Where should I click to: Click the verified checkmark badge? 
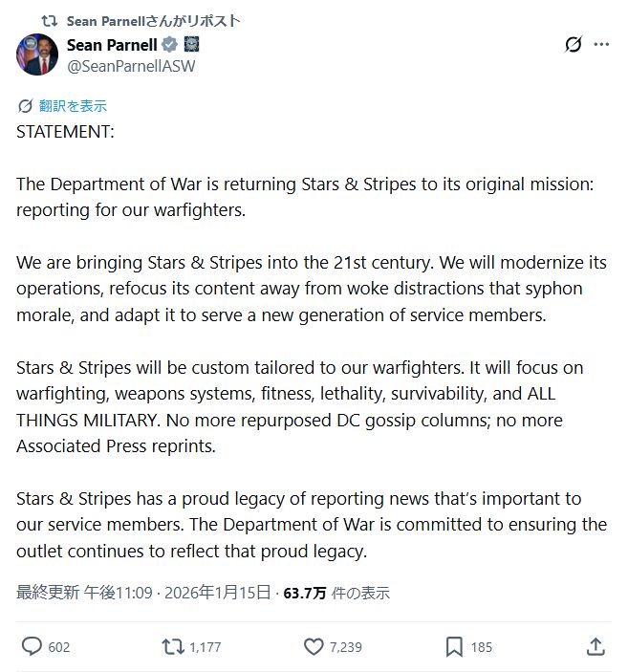tap(168, 45)
